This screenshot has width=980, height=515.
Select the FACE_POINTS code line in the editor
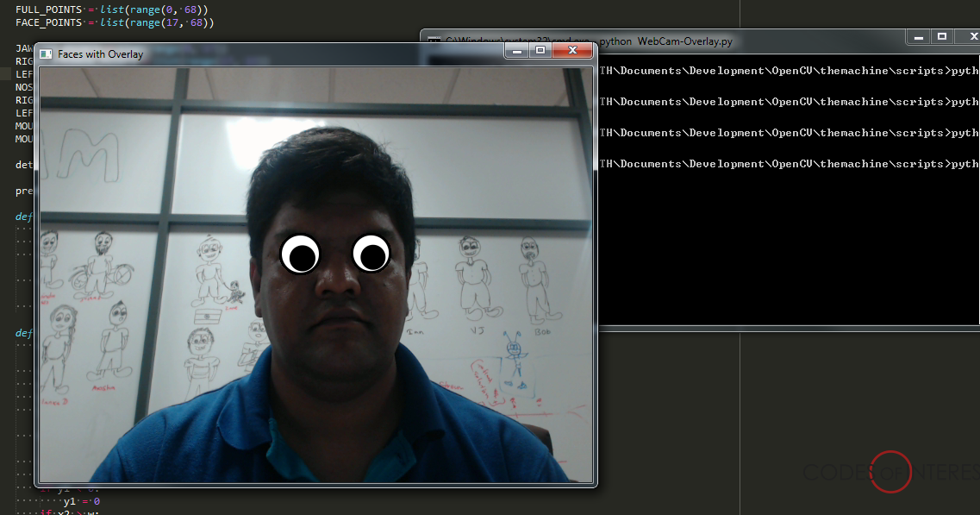click(103, 22)
